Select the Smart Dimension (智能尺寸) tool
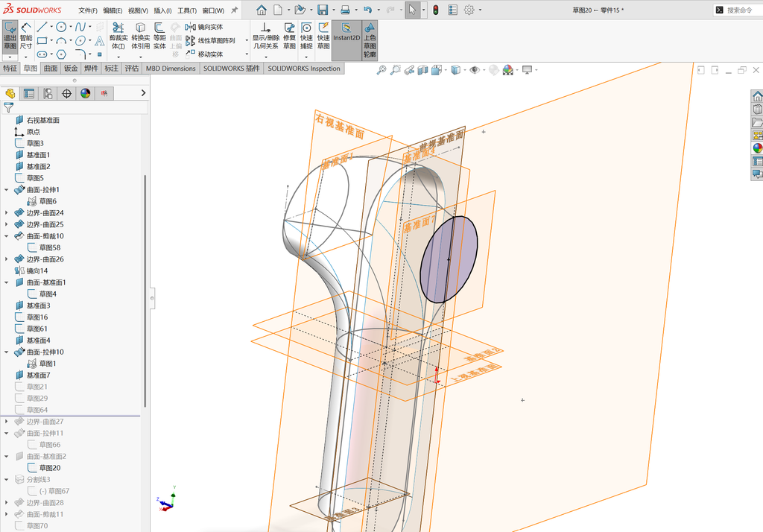This screenshot has height=532, width=763. click(x=26, y=36)
